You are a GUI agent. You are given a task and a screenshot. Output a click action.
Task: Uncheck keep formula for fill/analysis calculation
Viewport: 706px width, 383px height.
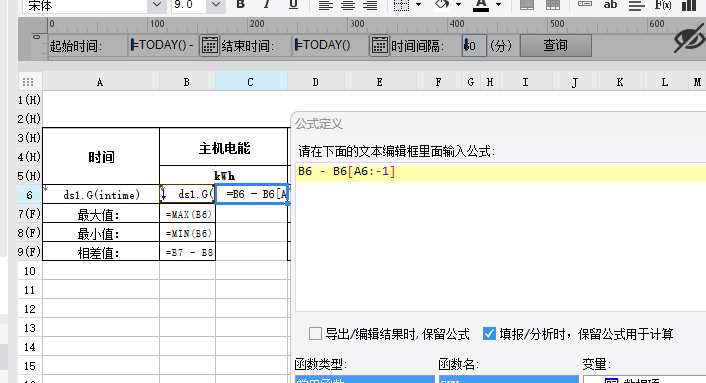tap(489, 334)
